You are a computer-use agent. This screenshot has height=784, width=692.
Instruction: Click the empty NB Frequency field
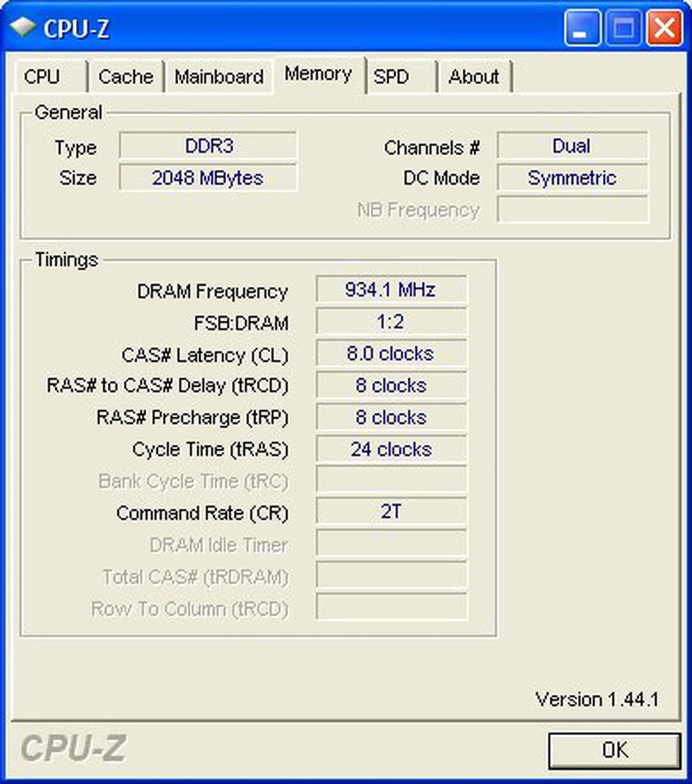573,209
